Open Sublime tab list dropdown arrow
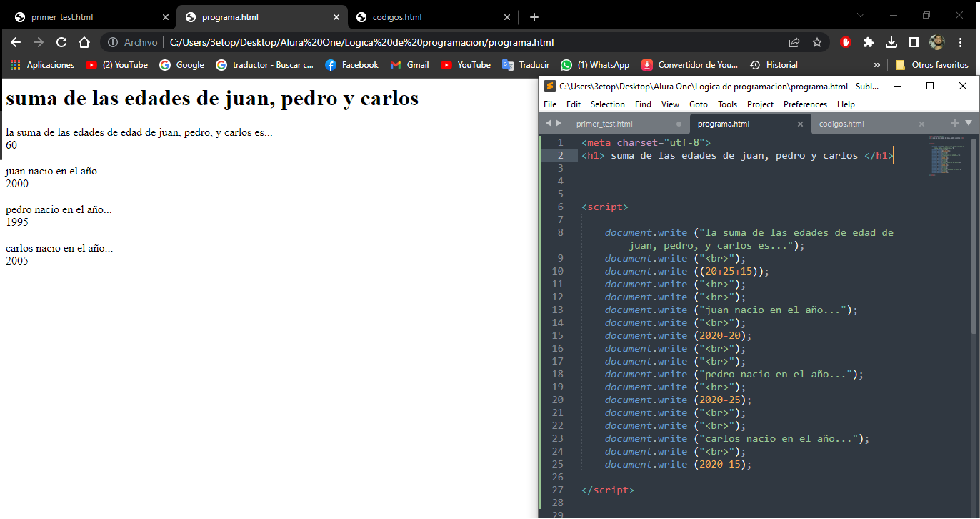This screenshot has height=519, width=980. point(969,123)
